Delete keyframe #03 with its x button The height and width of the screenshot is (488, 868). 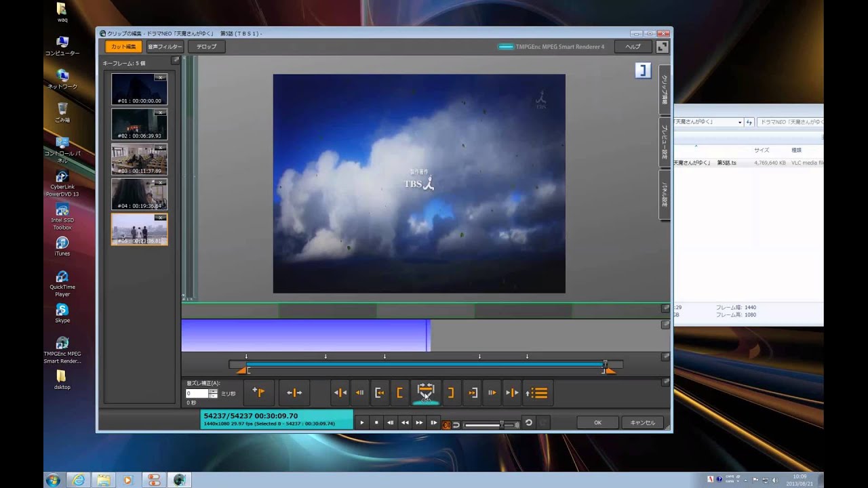(x=160, y=148)
